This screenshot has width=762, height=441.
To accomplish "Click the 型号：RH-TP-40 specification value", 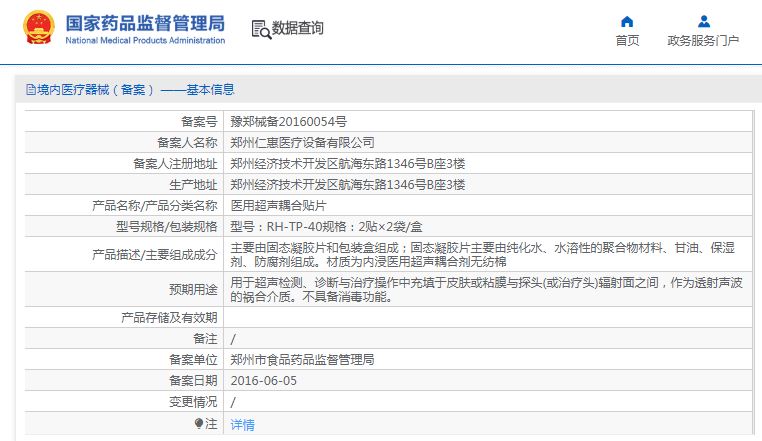I will (x=327, y=226).
